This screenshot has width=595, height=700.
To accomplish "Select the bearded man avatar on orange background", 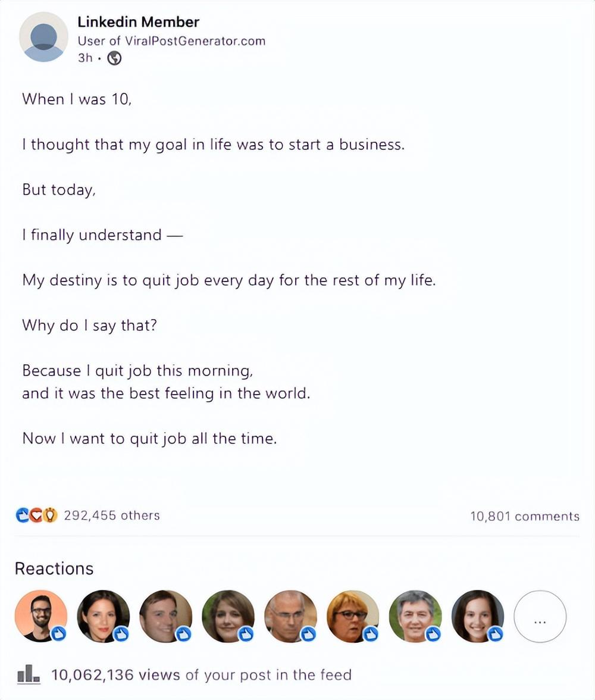I will [x=41, y=616].
